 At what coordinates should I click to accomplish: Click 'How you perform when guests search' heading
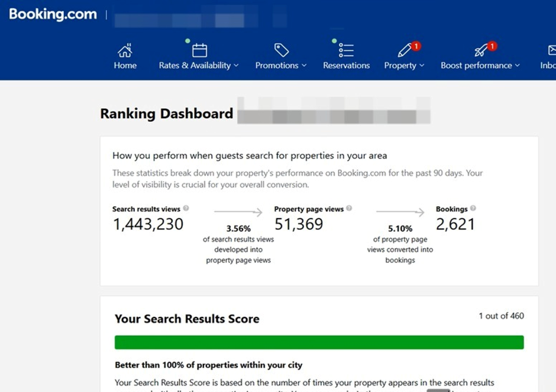pos(250,155)
